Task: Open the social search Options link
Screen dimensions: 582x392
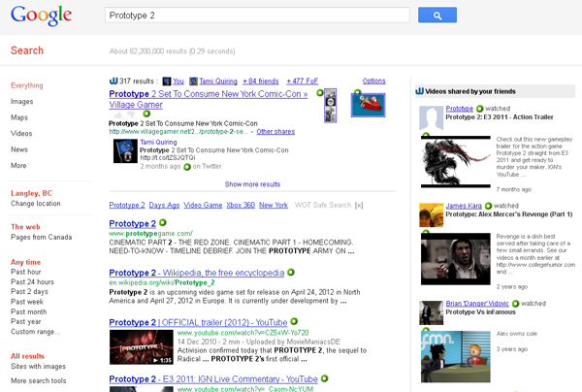Action: [x=373, y=81]
